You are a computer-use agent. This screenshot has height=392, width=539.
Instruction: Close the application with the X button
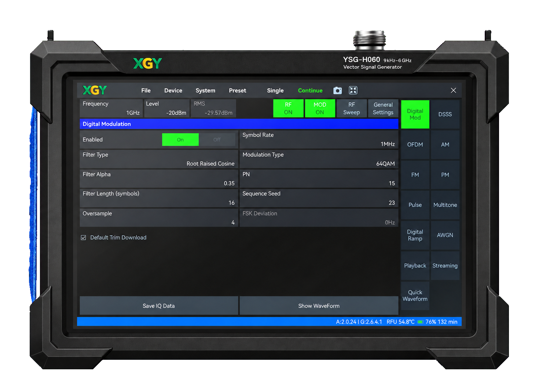tap(454, 90)
